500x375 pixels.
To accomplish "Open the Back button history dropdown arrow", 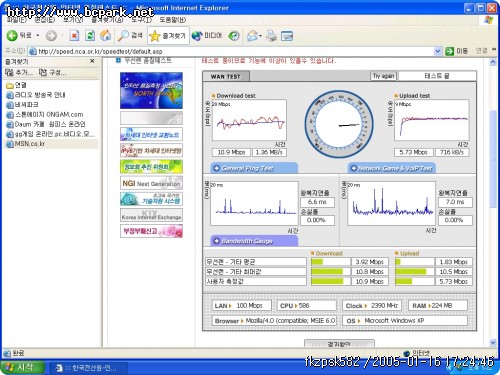I will [38, 35].
